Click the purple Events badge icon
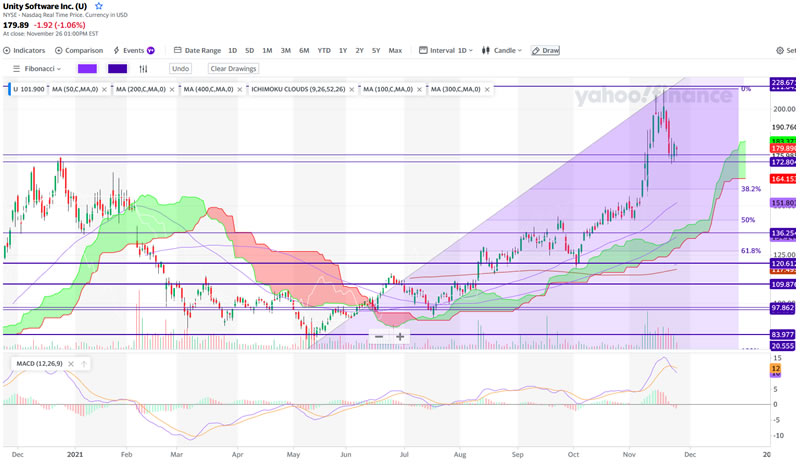Screen dimensions: 800x467 (x=151, y=51)
